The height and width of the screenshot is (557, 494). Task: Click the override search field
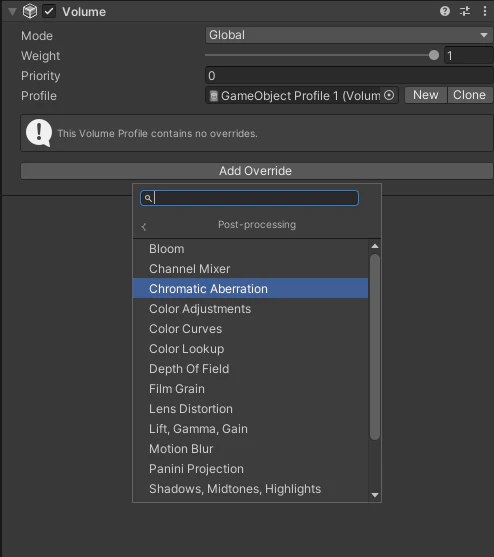point(249,198)
